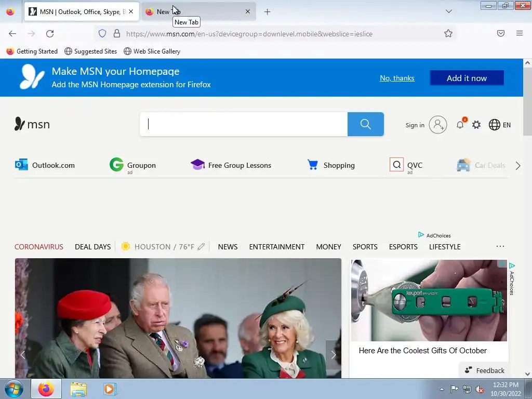
Task: Click the forward navigation arrow
Action: point(31,33)
